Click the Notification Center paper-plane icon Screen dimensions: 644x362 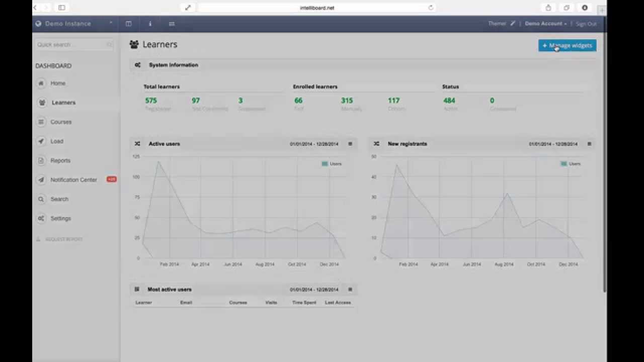point(41,180)
